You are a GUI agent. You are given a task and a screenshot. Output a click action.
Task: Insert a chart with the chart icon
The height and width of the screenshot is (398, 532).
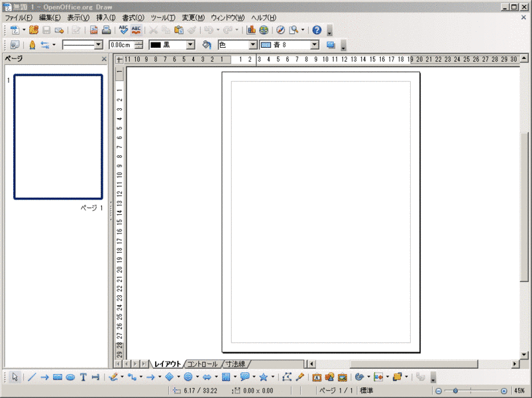coord(251,31)
